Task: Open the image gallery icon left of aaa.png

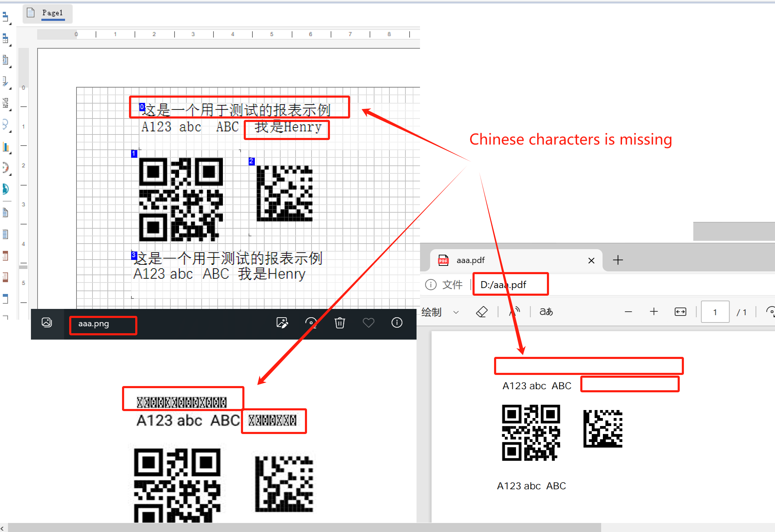Action: click(x=47, y=323)
